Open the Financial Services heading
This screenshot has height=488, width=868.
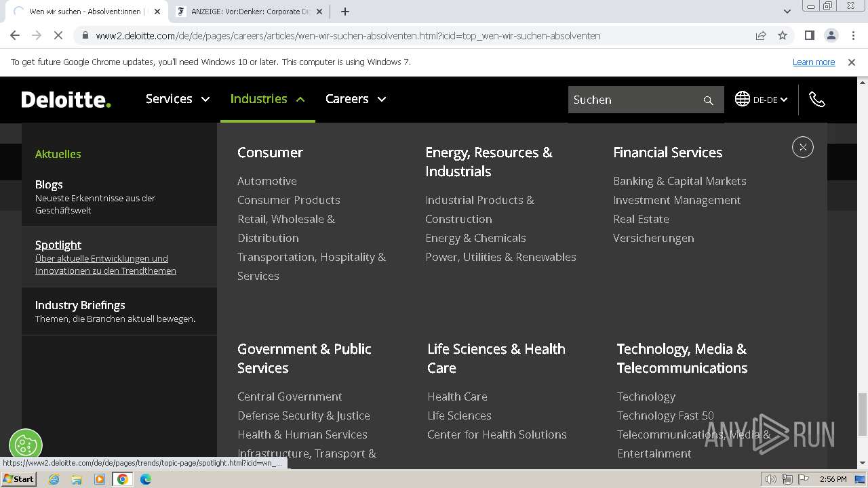[x=668, y=152]
